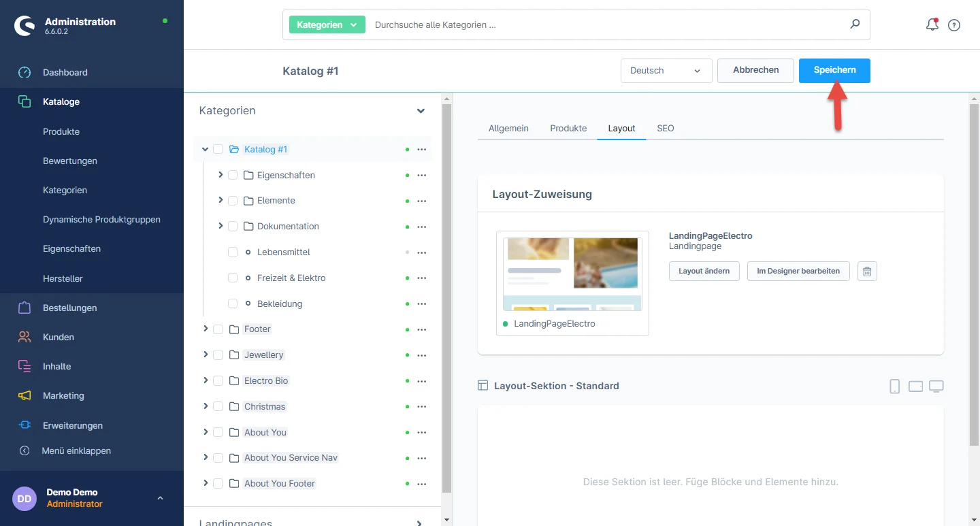The width and height of the screenshot is (980, 526).
Task: Switch to the SEO tab
Action: tap(665, 128)
